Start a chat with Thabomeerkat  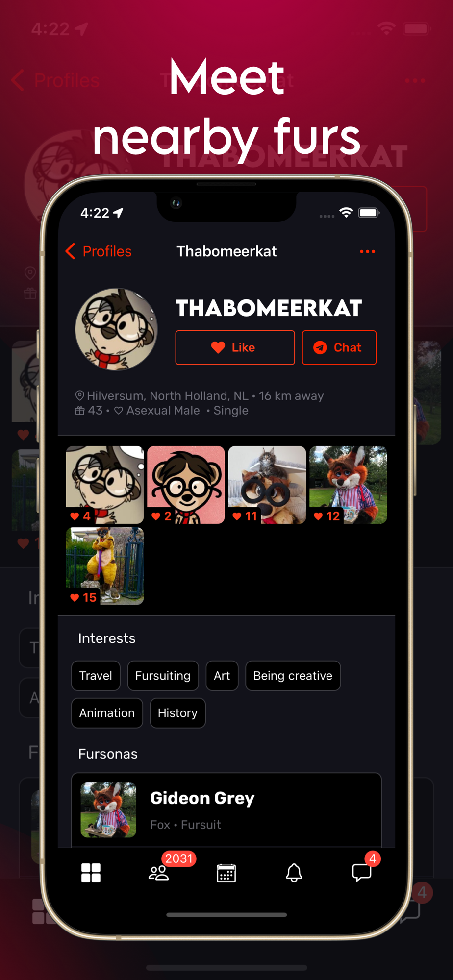(339, 347)
